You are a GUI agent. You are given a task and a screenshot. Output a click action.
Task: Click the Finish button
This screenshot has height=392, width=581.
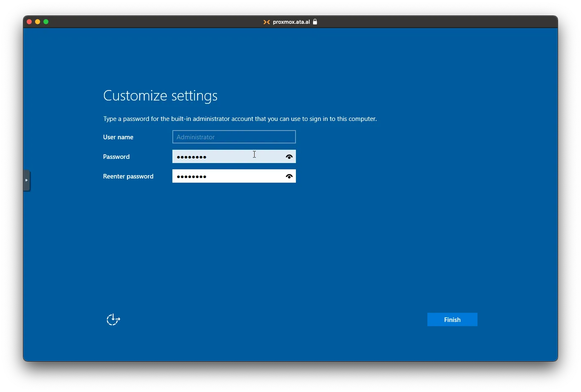click(452, 319)
